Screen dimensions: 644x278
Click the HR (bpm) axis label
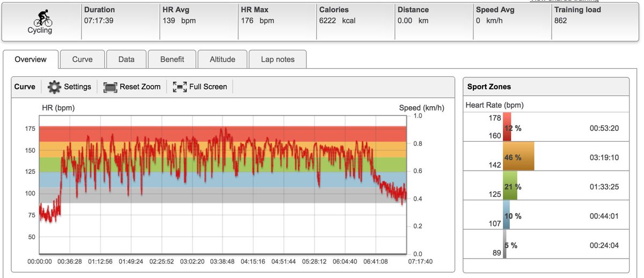(58, 108)
